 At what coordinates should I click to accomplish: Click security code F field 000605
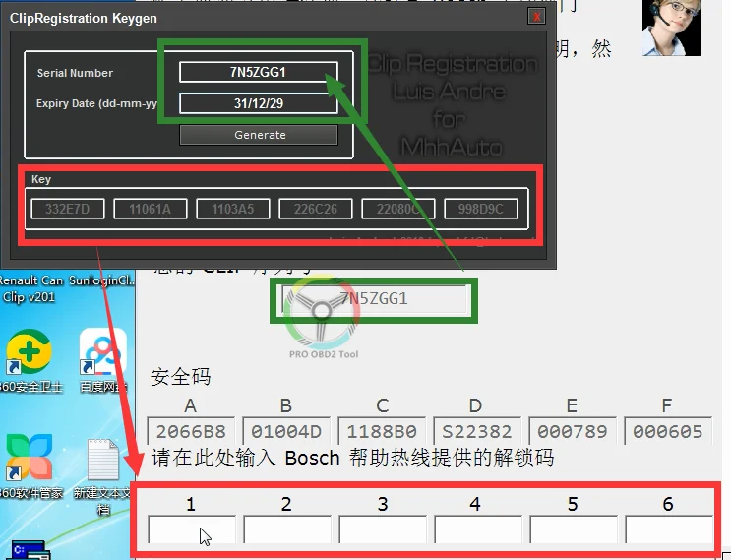(668, 431)
